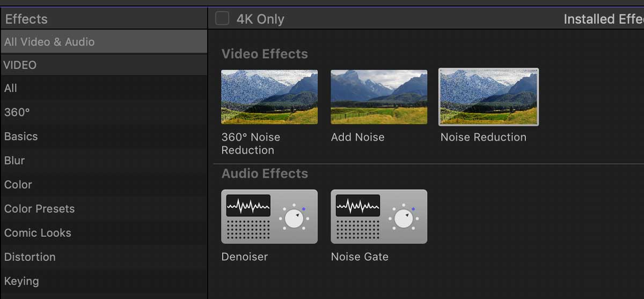644x299 pixels.
Task: Click the Add Noise label text
Action: coord(357,137)
